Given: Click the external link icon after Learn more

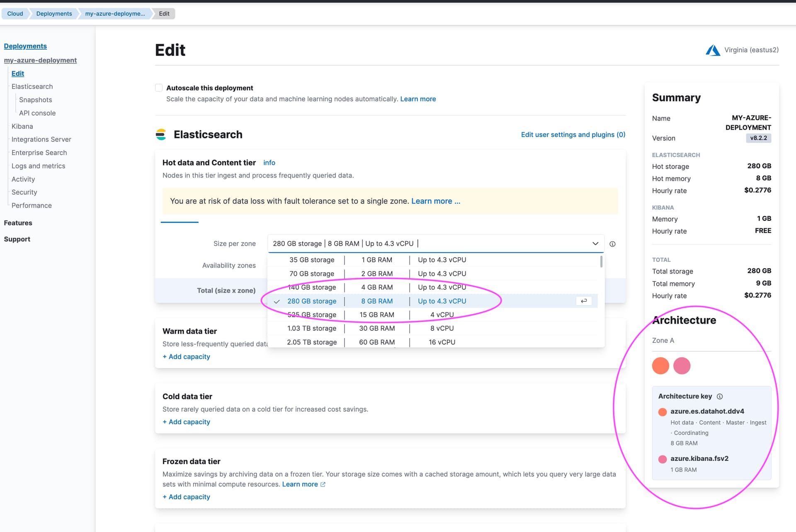Looking at the screenshot, I should click(x=323, y=484).
